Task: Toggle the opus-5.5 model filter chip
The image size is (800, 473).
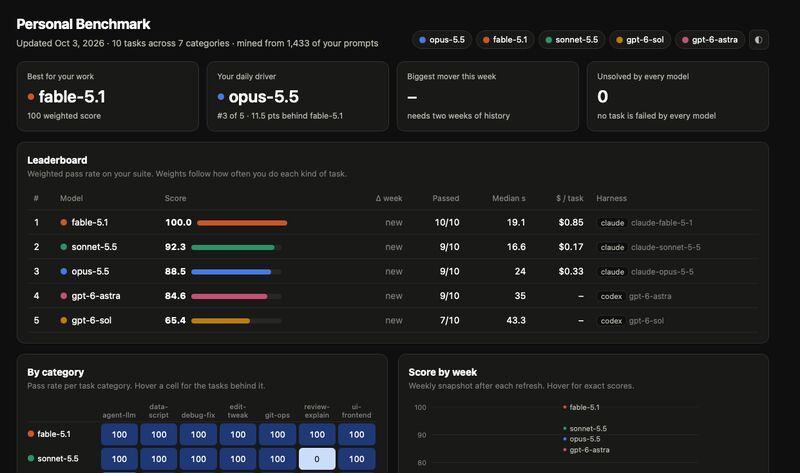Action: 442,40
